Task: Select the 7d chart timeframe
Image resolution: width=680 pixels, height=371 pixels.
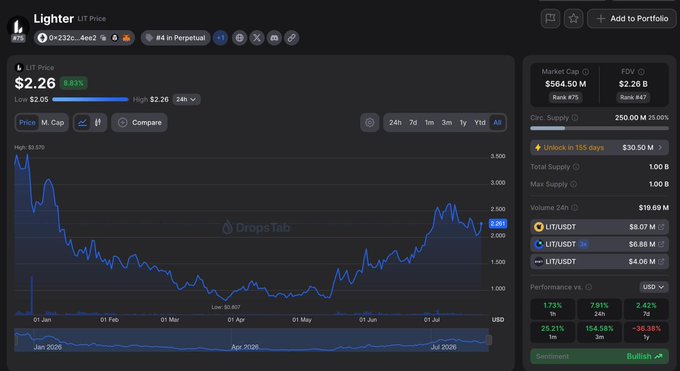Action: (x=413, y=123)
